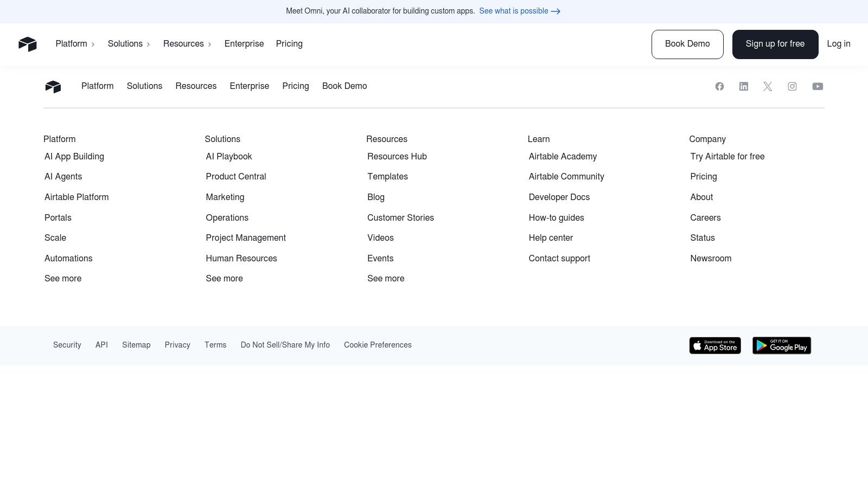
Task: Open the LinkedIn social icon
Action: click(x=744, y=86)
